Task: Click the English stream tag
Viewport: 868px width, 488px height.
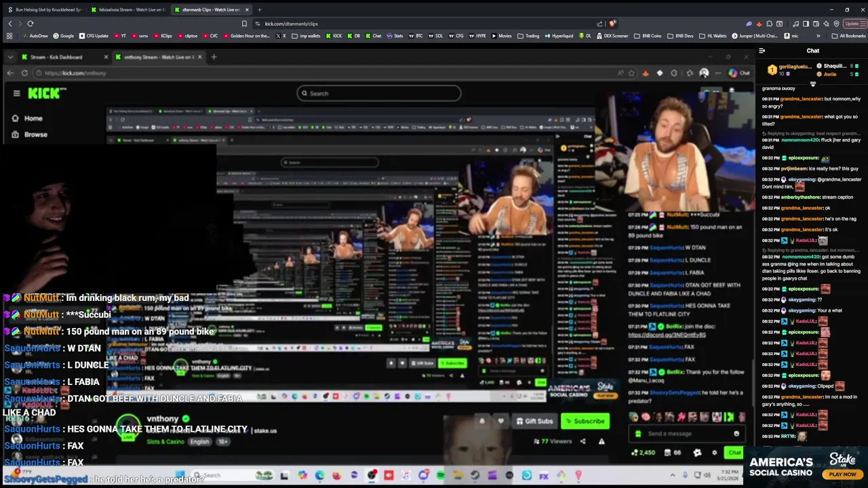Action: 199,442
